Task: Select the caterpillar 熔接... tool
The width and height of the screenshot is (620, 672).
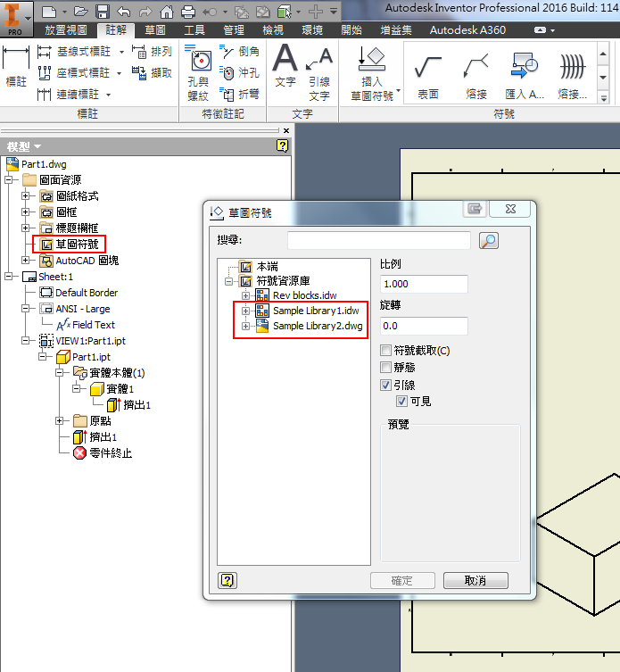Action: click(573, 76)
